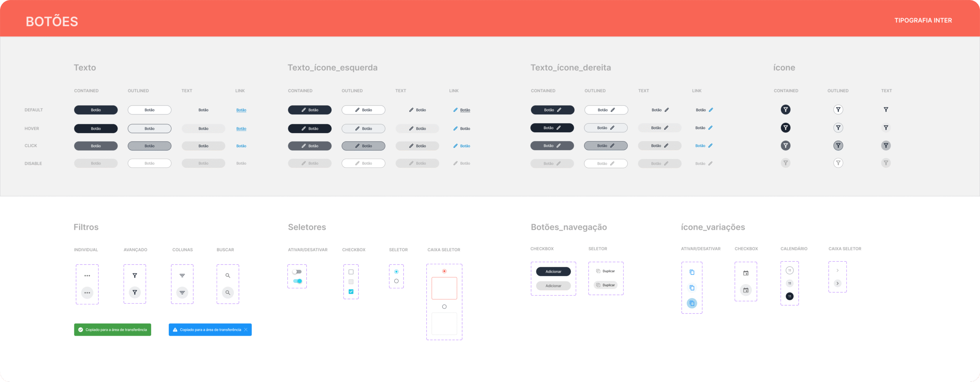Viewport: 980px width, 382px height.
Task: Click the Buscar magnifier icon without background
Action: click(x=228, y=275)
